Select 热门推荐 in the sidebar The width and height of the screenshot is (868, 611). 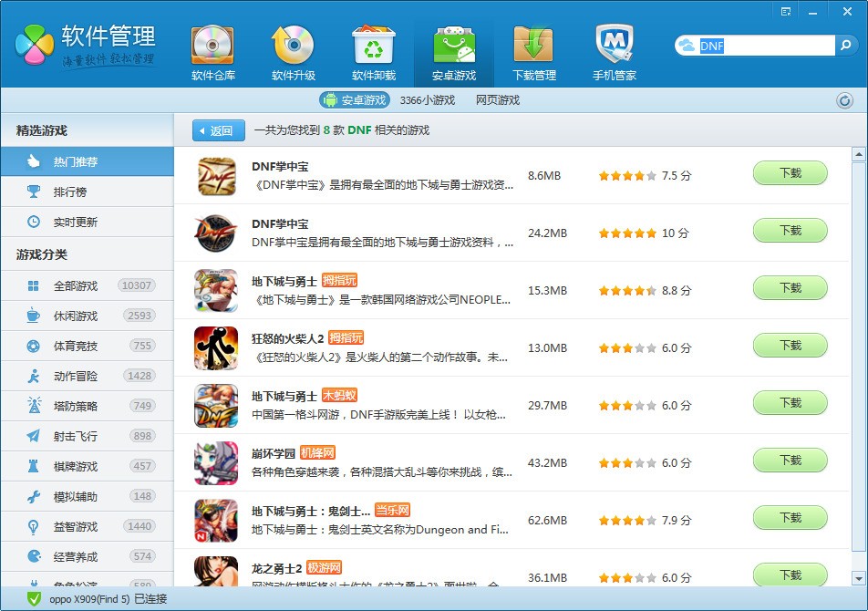coord(88,161)
